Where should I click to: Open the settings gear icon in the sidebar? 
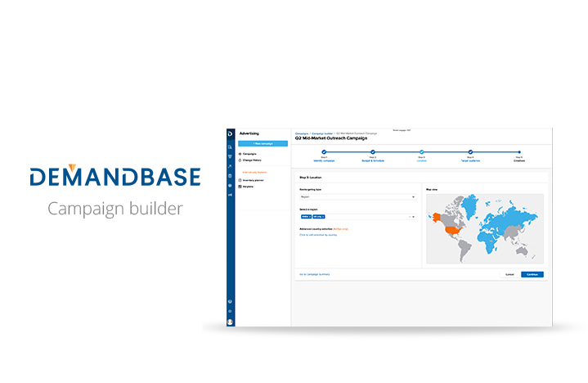click(230, 311)
